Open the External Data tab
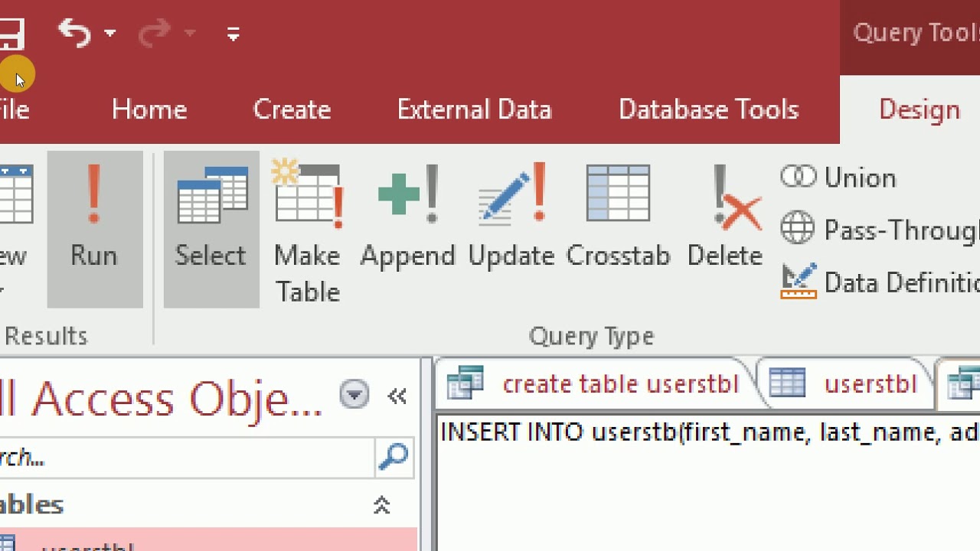 pos(474,109)
